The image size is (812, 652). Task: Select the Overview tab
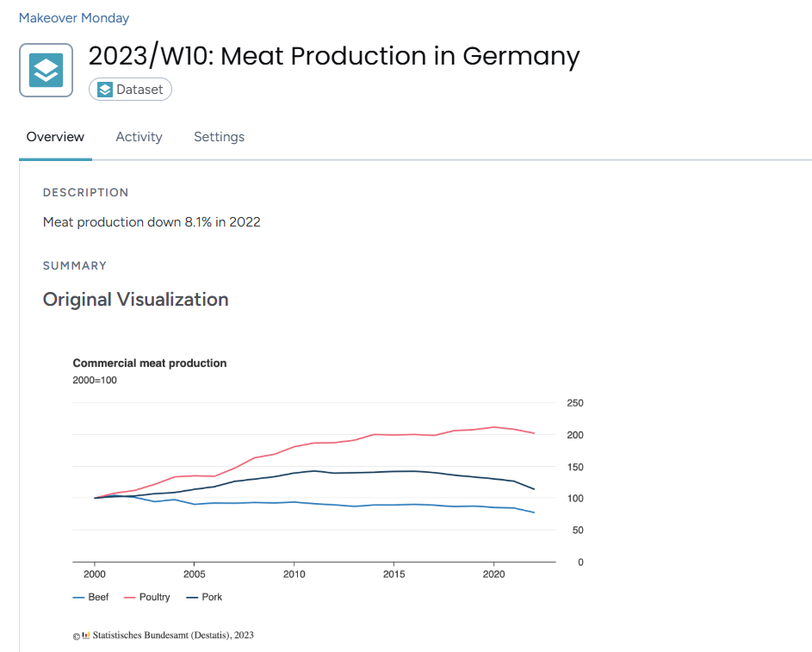point(55,137)
